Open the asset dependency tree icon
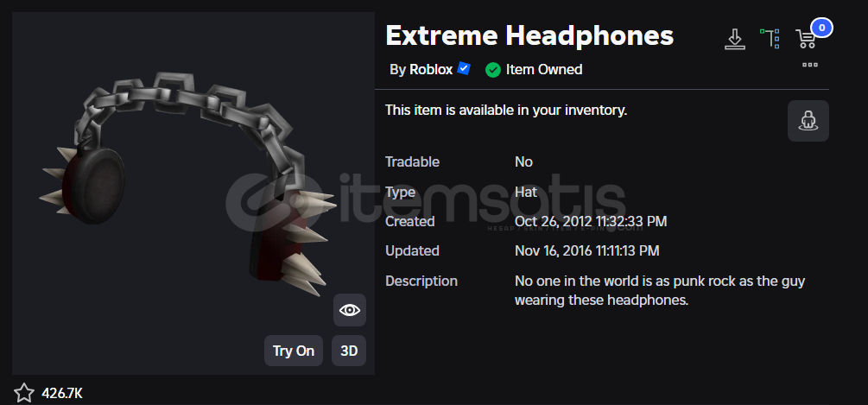The height and width of the screenshot is (405, 868). [770, 39]
